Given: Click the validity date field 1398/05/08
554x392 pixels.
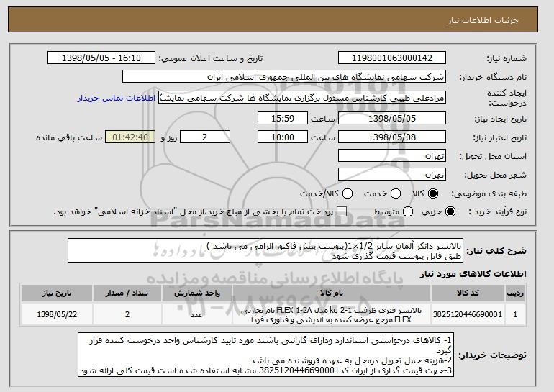Looking at the screenshot, I should click(392, 137).
